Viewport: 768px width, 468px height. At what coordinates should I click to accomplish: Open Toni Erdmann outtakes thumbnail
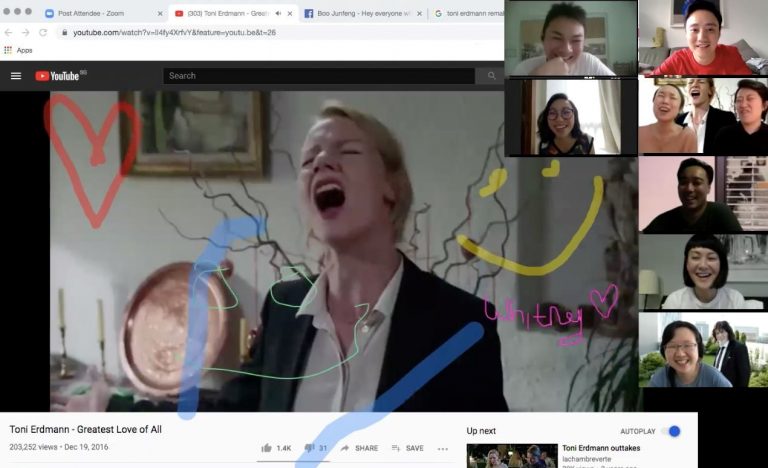(512, 456)
